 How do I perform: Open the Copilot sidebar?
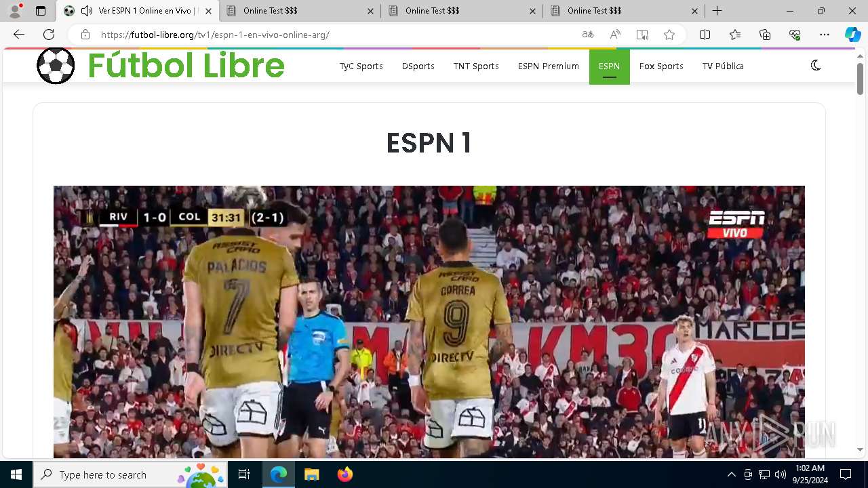pyautogui.click(x=852, y=35)
